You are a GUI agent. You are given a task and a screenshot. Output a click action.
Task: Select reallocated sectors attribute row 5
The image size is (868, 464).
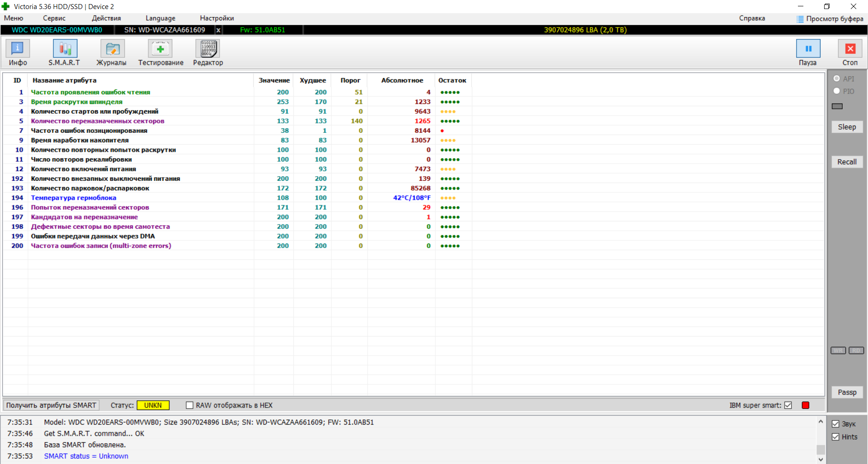tap(97, 121)
